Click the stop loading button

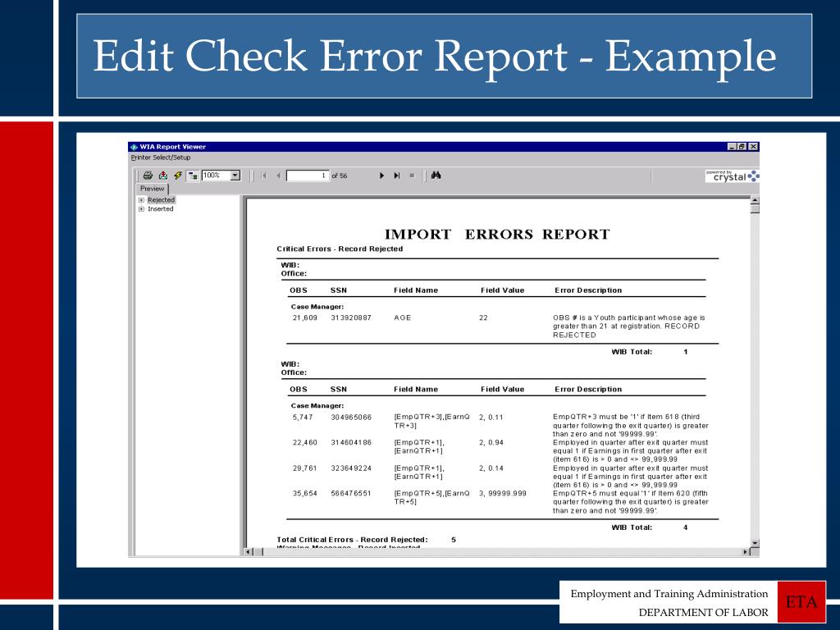[412, 176]
